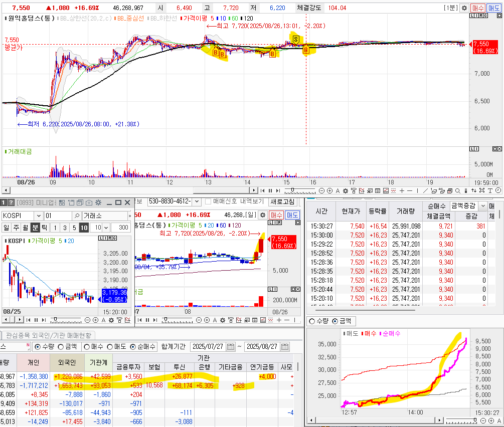Click the font A icon in main chart toolbar
Viewport: 504px width, 427px height.
(x=338, y=190)
